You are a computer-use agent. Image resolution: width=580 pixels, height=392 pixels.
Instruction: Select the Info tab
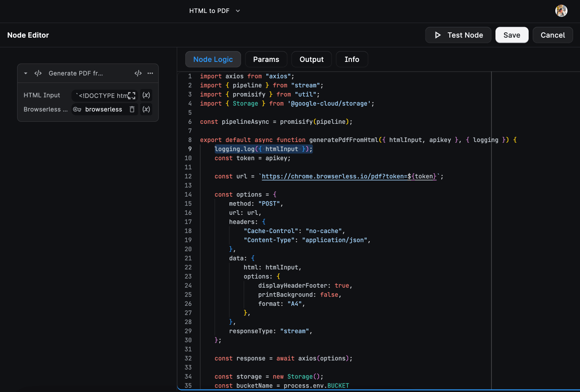351,59
